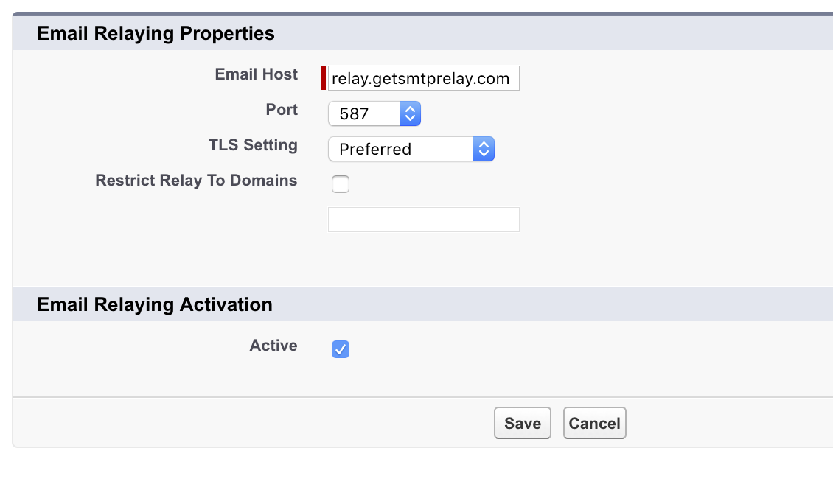Expand the Port value selector showing 587
Viewport: 833px width, 504px height.
click(x=411, y=113)
